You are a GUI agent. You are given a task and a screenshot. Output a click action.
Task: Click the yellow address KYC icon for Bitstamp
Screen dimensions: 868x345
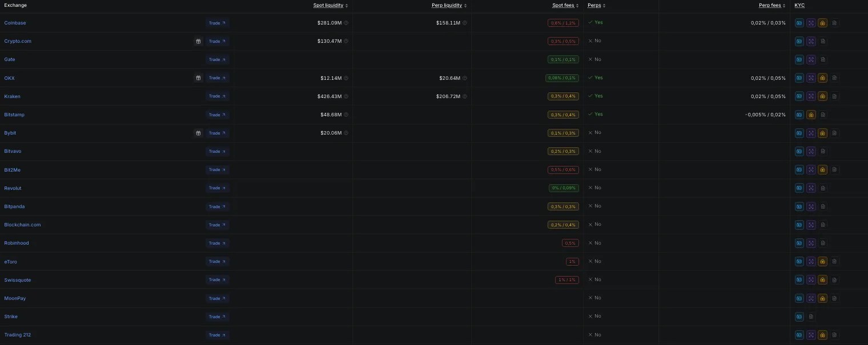point(811,115)
